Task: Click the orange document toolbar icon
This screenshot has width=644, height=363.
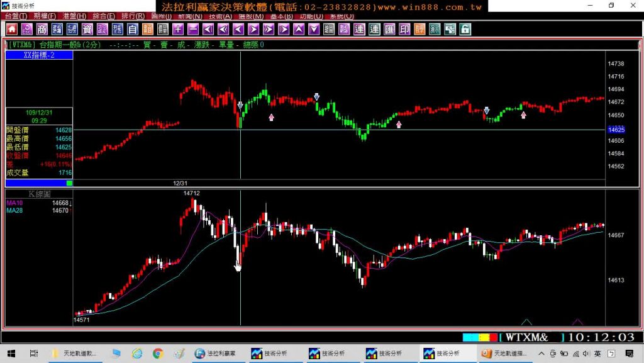Action: 147,29
